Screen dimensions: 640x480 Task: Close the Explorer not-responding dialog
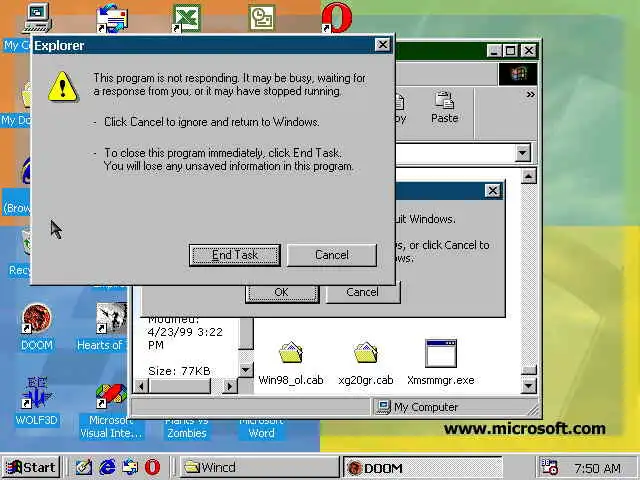(382, 44)
